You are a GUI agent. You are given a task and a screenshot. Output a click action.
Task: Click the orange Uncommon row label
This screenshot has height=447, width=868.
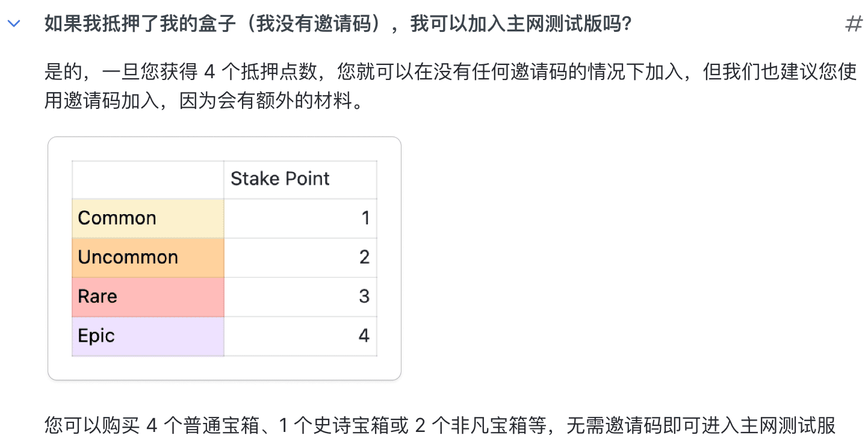pyautogui.click(x=128, y=257)
